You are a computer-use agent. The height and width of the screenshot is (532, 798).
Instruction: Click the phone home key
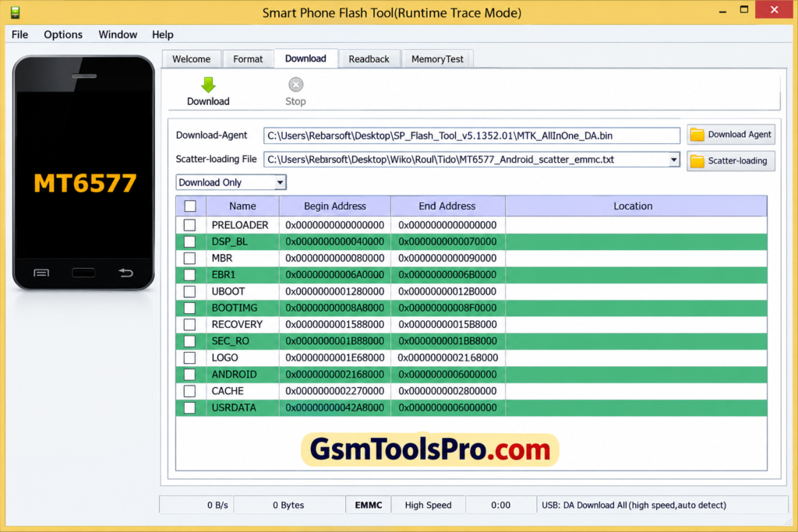tap(83, 273)
